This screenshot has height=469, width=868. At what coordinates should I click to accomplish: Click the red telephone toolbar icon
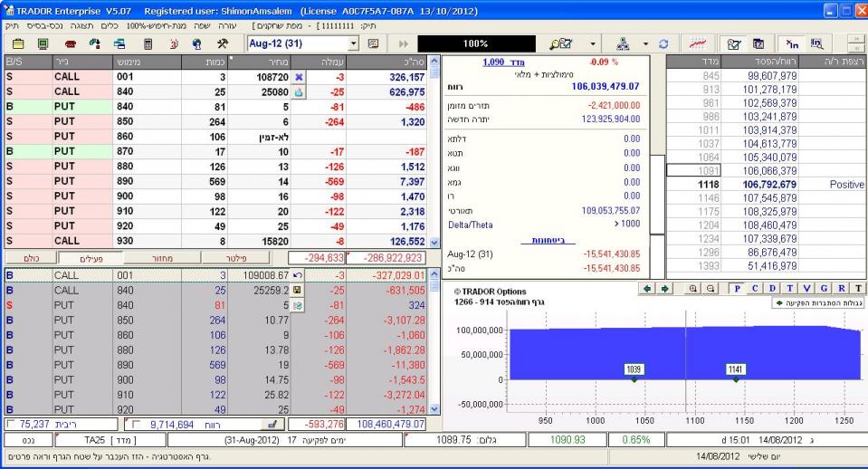70,43
